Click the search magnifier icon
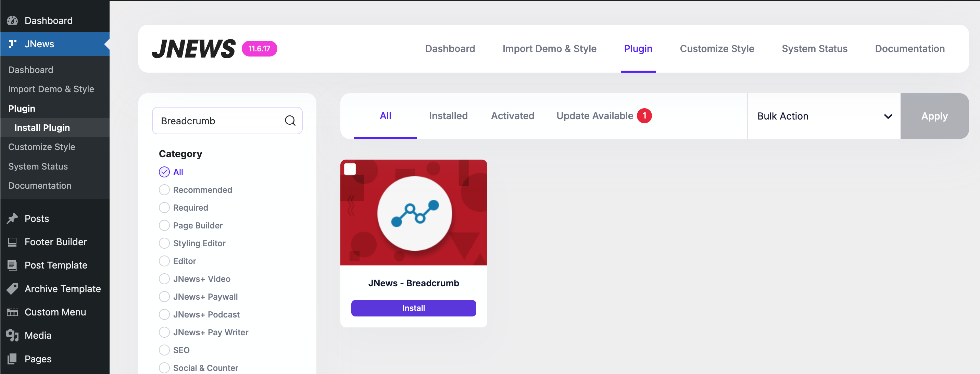The image size is (980, 374). tap(290, 121)
